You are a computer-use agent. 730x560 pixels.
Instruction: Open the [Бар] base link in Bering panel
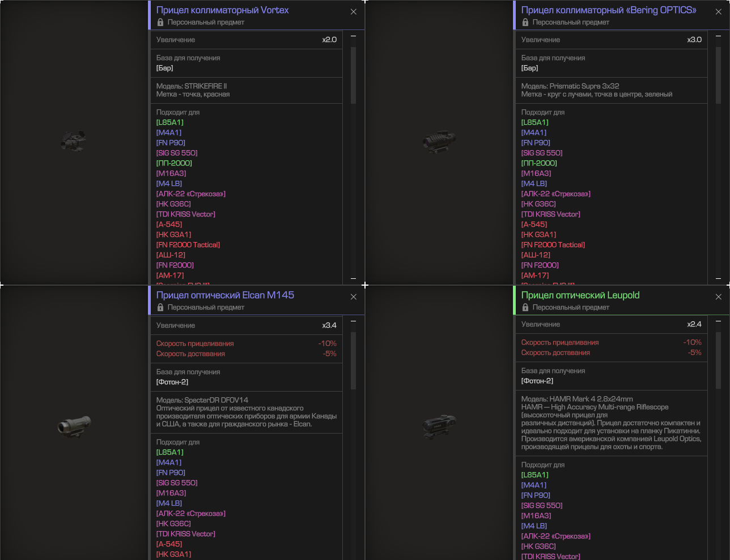530,68
